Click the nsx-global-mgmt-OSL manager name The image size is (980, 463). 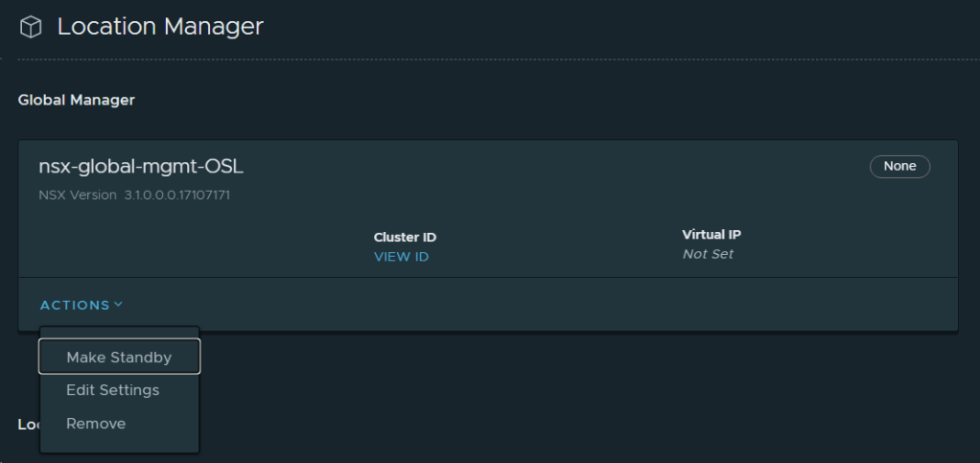coord(141,167)
